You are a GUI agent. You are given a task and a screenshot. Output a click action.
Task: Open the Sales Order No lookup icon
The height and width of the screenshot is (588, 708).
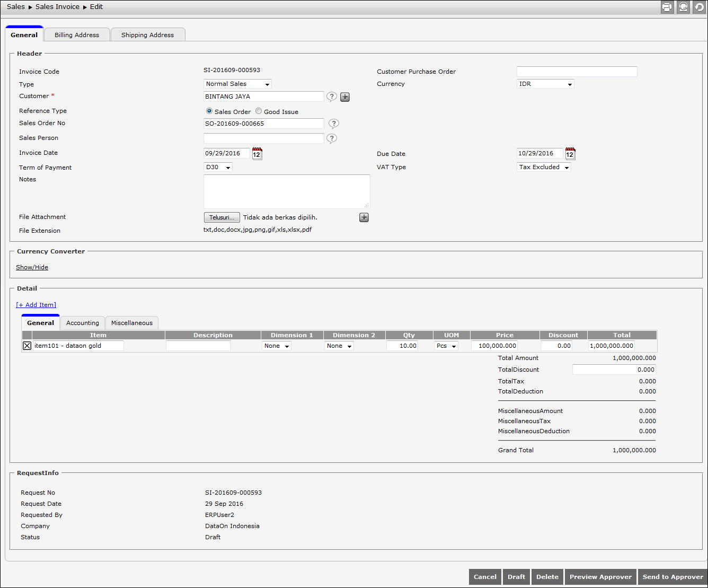point(333,124)
